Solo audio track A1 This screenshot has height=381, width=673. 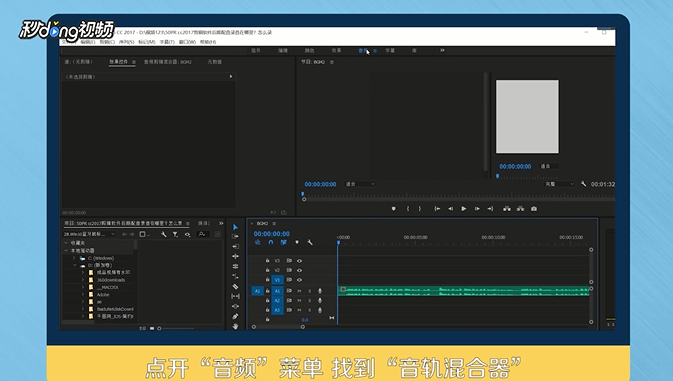[310, 291]
